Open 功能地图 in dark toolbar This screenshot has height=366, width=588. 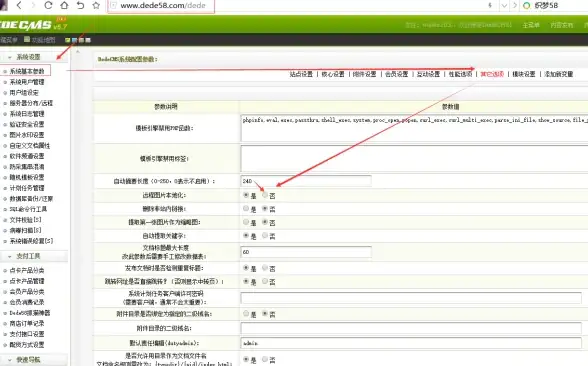pos(40,40)
